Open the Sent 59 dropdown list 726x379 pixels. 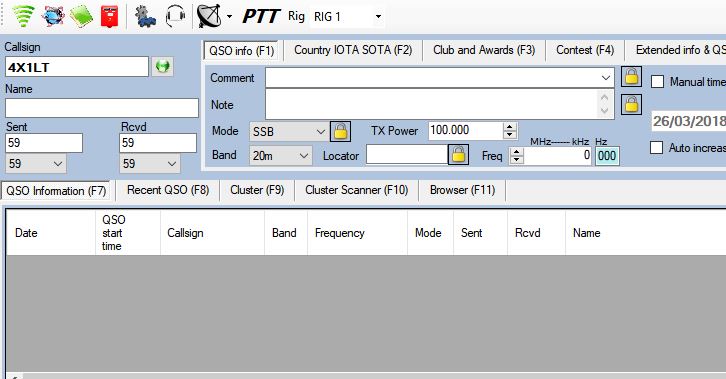[36, 164]
